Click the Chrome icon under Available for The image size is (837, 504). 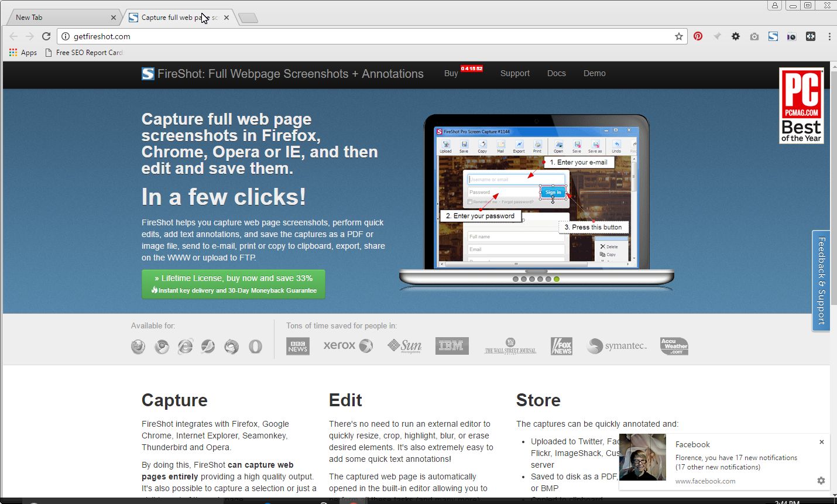coord(162,347)
